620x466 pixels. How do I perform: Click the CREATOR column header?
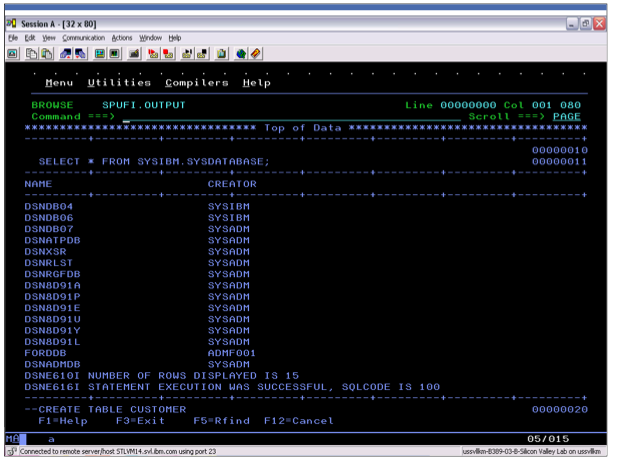pos(232,184)
